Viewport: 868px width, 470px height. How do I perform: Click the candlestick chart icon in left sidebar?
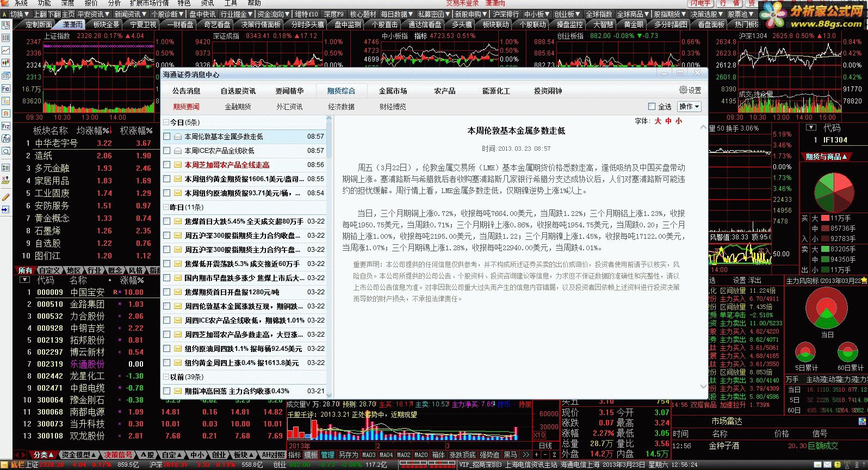click(5, 63)
